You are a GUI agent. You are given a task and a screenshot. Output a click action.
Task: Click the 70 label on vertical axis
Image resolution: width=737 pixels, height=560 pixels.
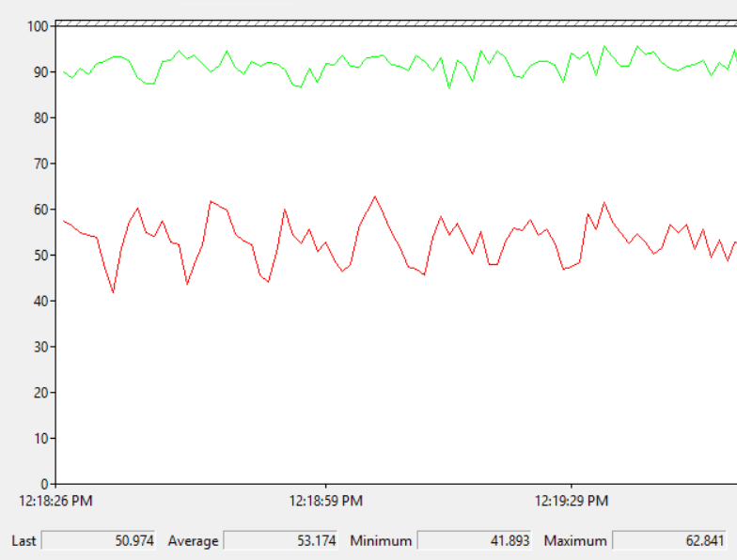point(41,163)
